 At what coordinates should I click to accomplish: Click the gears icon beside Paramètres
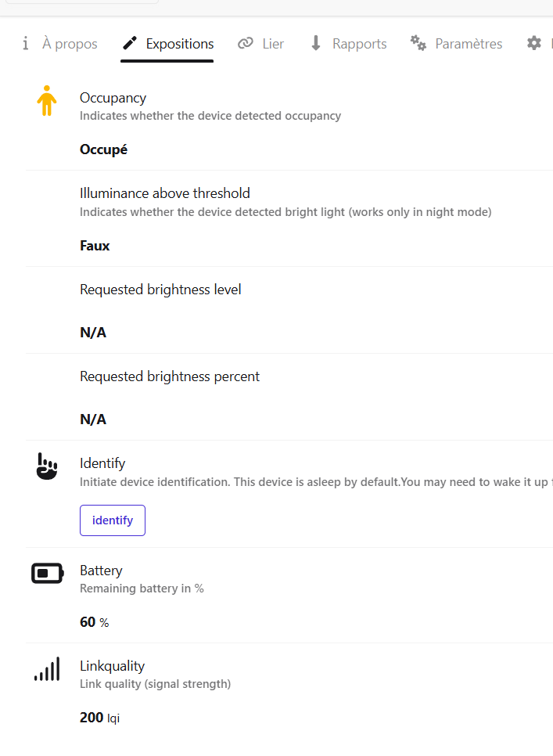point(418,43)
